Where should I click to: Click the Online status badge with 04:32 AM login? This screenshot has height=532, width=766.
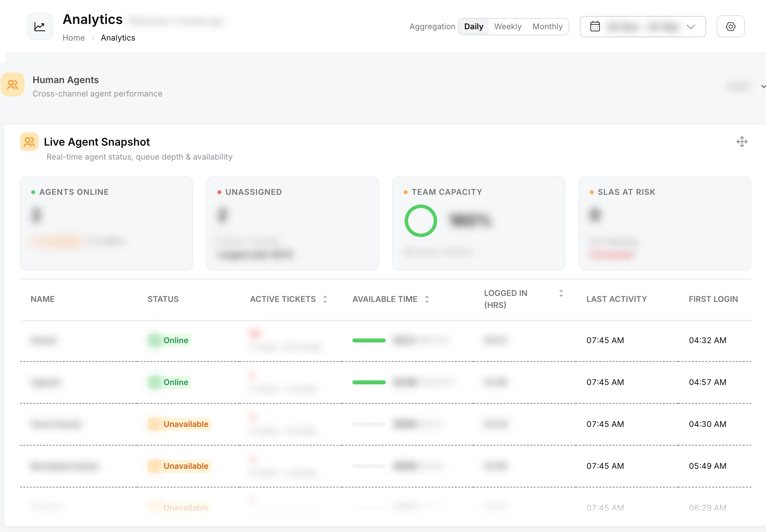pyautogui.click(x=169, y=340)
